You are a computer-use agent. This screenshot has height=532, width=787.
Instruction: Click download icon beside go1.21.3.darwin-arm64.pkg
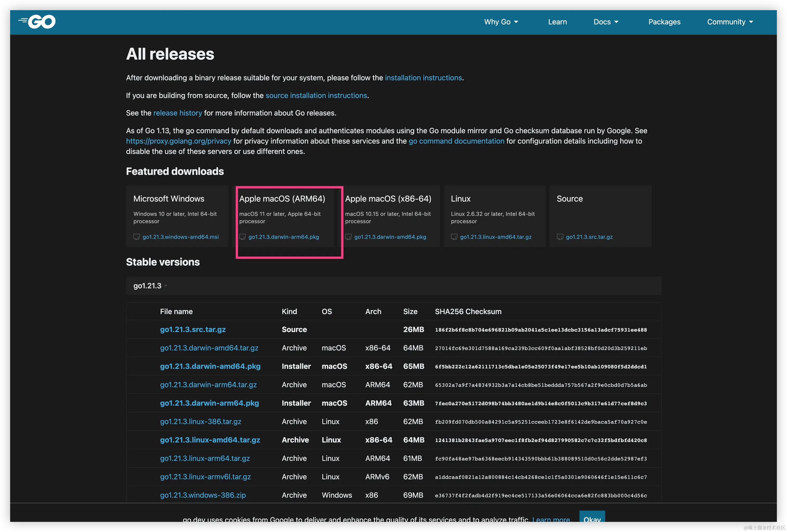tap(243, 237)
